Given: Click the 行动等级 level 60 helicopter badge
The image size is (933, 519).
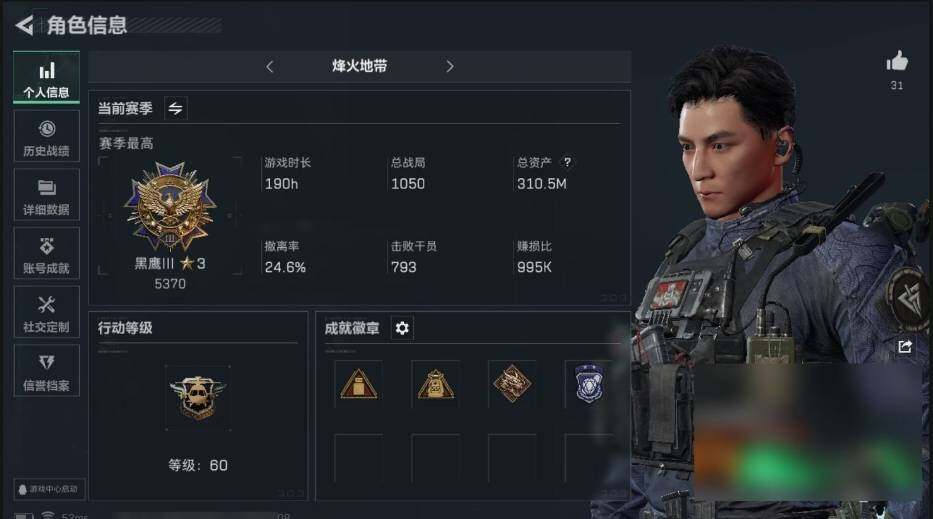Looking at the screenshot, I should (x=197, y=396).
